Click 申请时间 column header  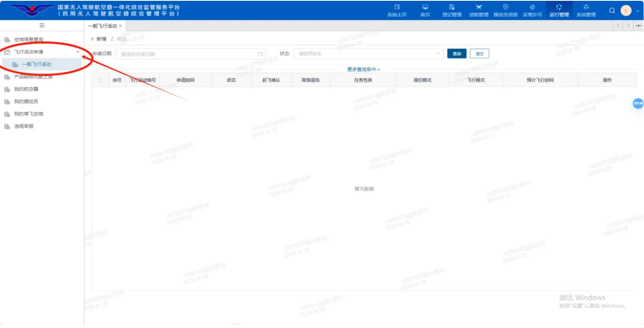pyautogui.click(x=186, y=80)
